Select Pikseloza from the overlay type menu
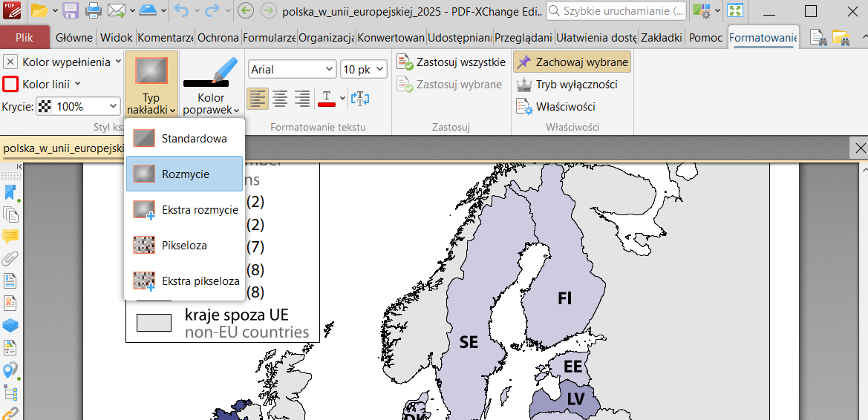This screenshot has height=420, width=868. [x=184, y=245]
